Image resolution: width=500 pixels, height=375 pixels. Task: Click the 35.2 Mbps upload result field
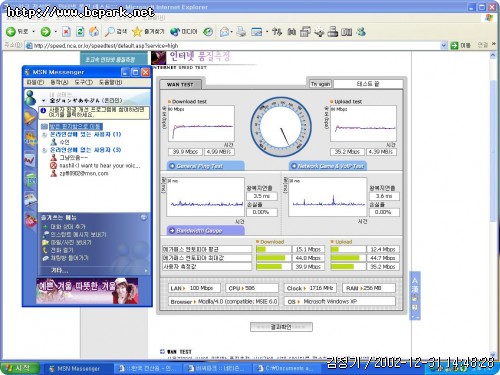coord(347,152)
